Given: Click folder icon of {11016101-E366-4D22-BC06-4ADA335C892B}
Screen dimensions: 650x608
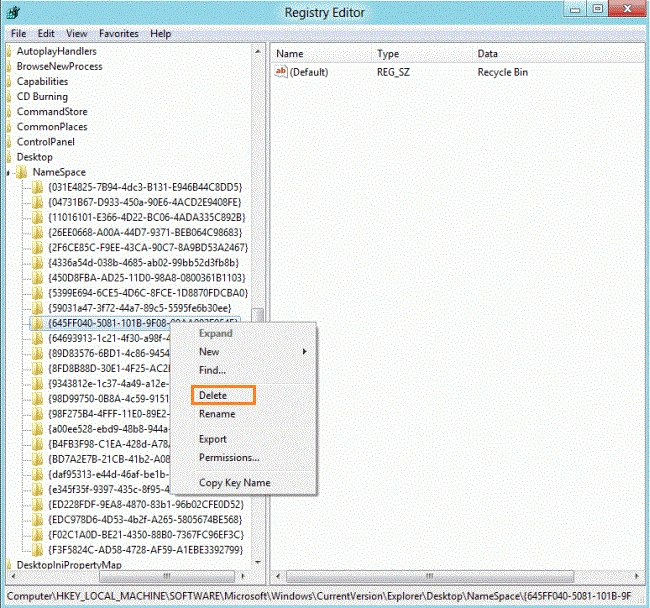Looking at the screenshot, I should (37, 218).
